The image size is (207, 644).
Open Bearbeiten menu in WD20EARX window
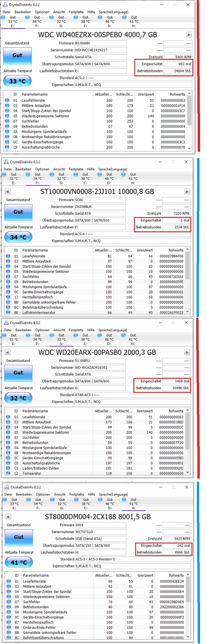23,330
